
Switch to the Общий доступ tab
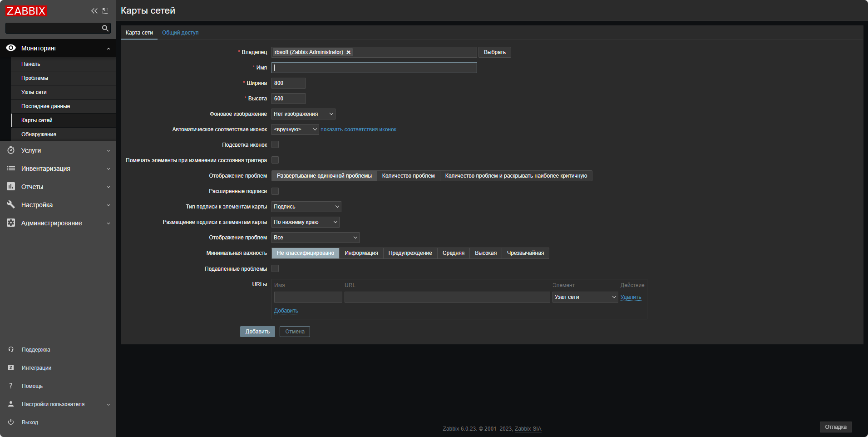point(180,33)
